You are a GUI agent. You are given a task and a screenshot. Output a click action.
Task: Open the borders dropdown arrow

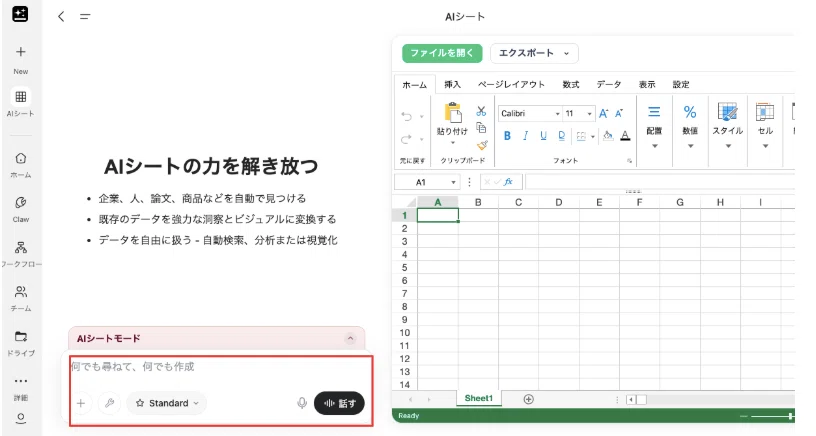(x=593, y=137)
